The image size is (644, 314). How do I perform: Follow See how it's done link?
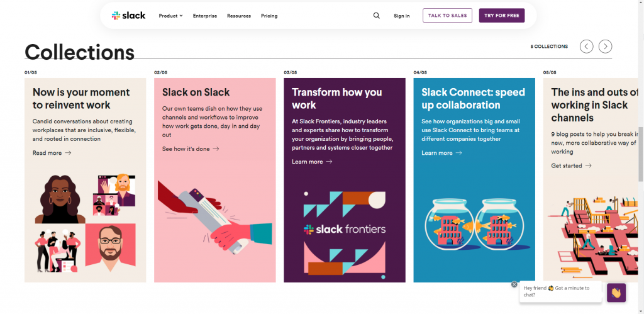click(x=191, y=149)
